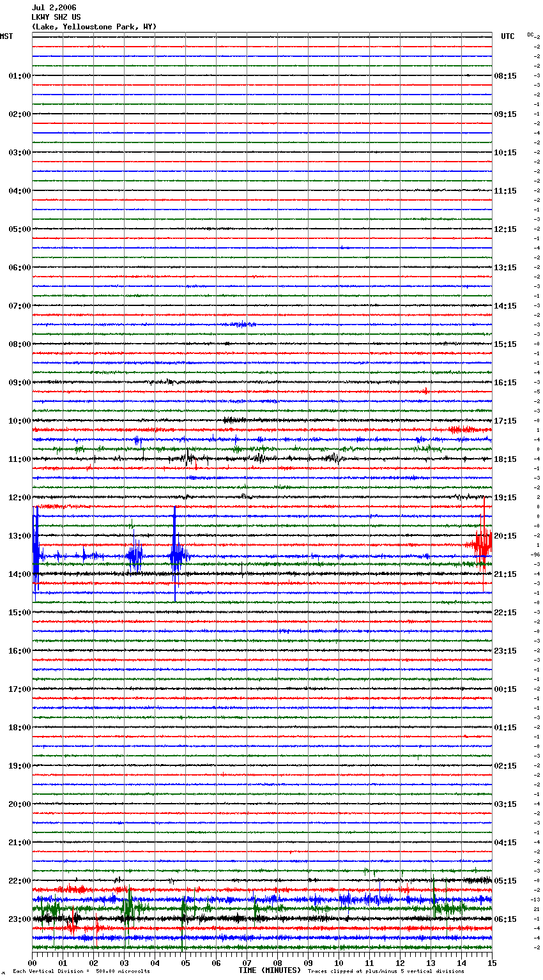Click the '23:00' MST time label

tap(19, 919)
